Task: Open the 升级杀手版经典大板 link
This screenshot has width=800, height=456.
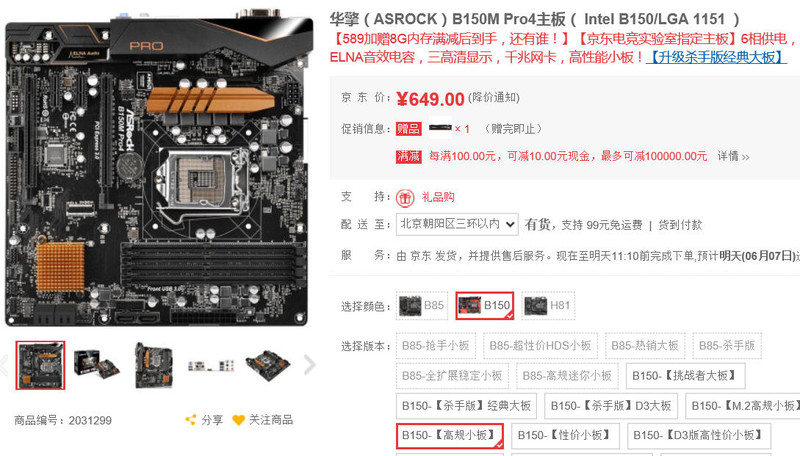Action: pos(716,57)
